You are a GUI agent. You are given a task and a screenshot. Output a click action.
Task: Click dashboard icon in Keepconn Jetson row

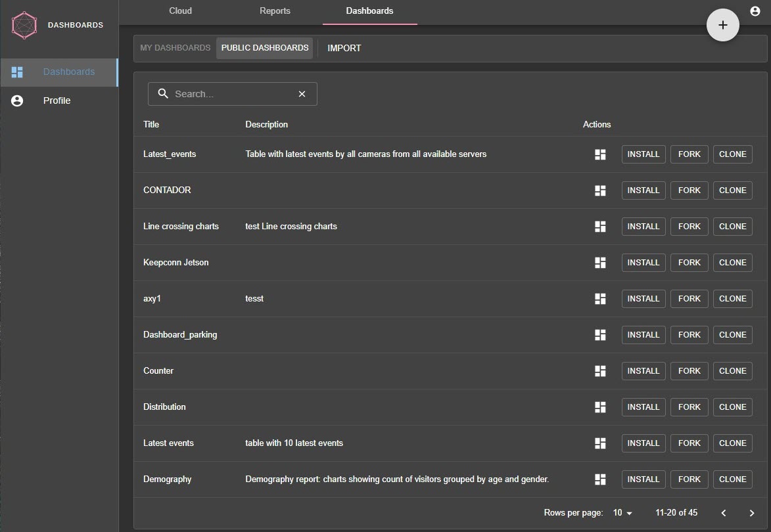(599, 263)
